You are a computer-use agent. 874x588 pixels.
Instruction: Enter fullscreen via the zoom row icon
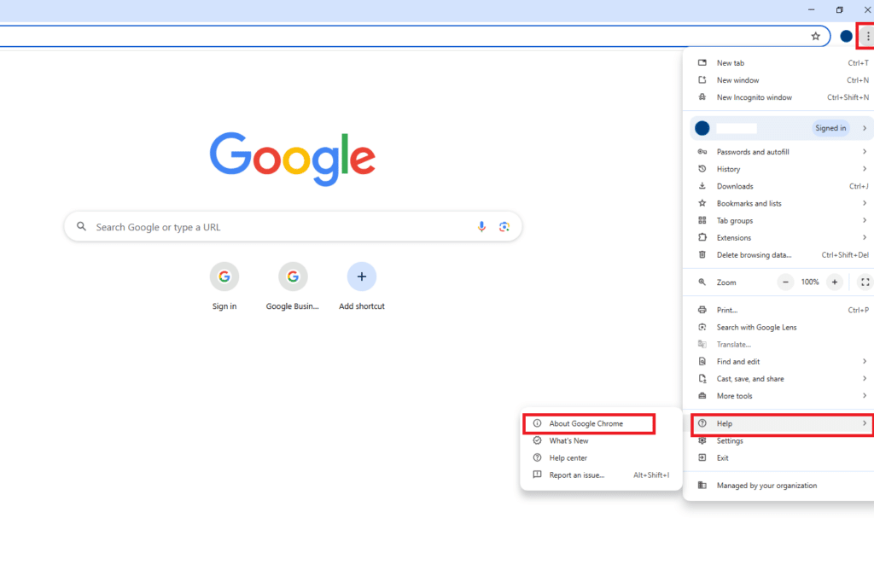tap(865, 282)
